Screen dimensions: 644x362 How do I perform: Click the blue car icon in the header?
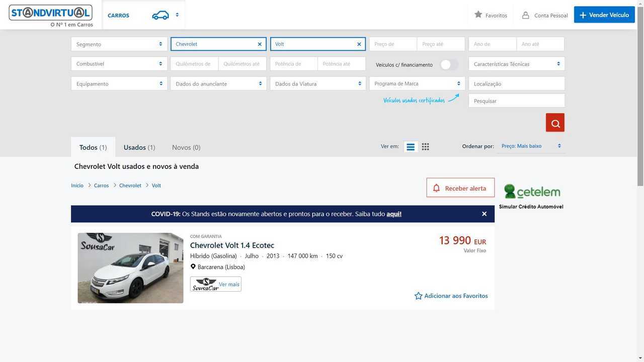pos(160,15)
